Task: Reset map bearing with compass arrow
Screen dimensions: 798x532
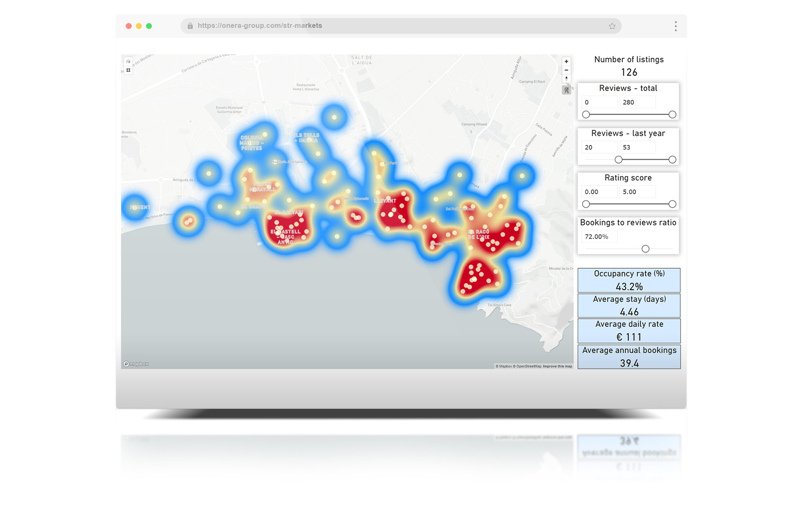Action: point(566,78)
